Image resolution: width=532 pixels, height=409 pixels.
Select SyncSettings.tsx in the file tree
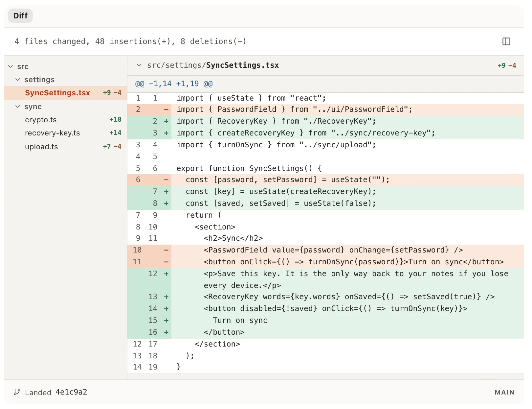pyautogui.click(x=65, y=93)
